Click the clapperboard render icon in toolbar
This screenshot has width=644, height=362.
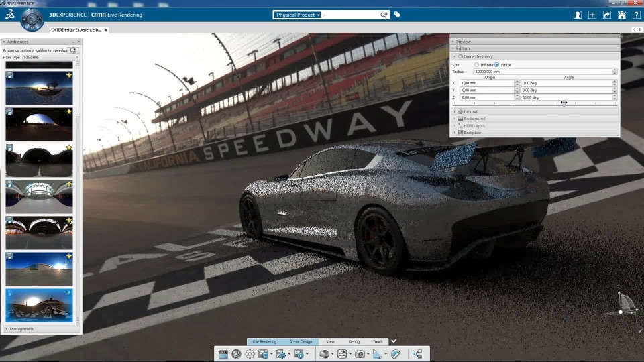click(223, 354)
